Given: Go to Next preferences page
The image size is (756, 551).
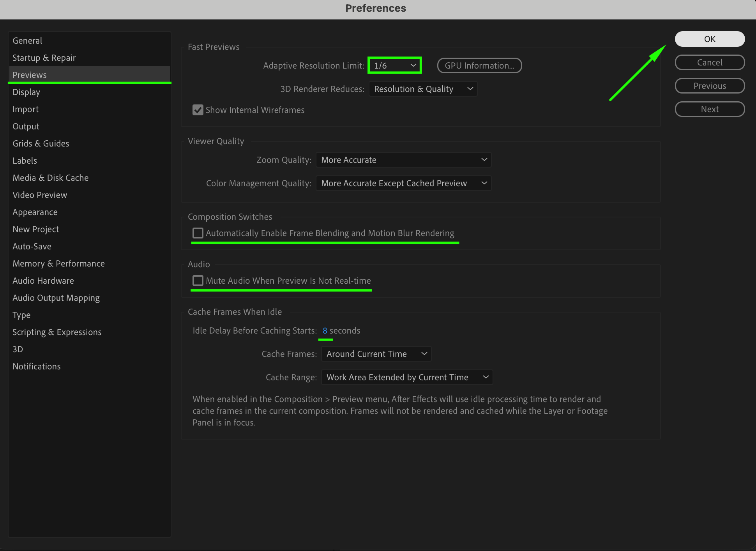Looking at the screenshot, I should click(709, 109).
